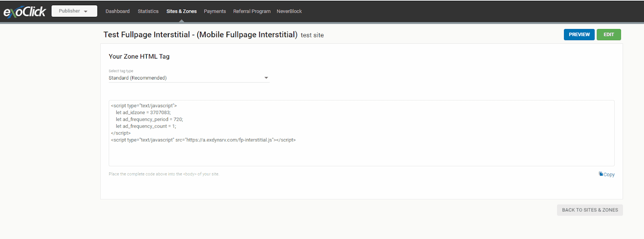Screen dimensions: 644x239
Task: Open the Statistics menu item
Action: coord(148,11)
